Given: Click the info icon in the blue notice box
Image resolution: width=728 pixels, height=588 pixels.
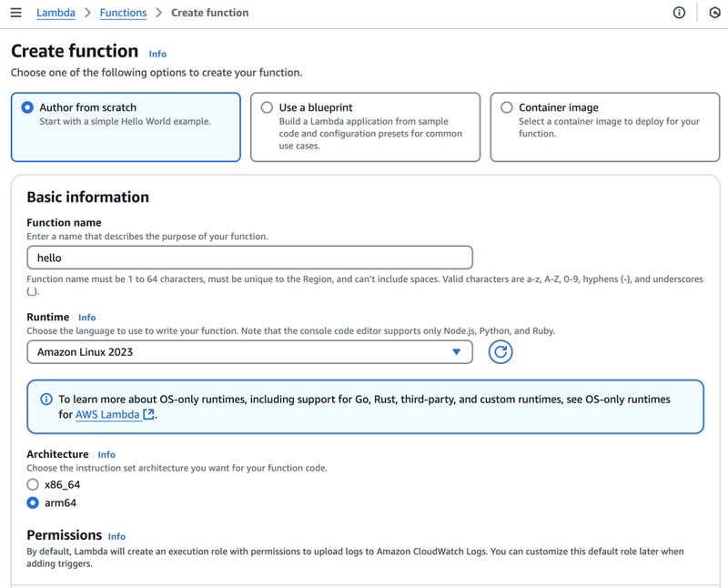Looking at the screenshot, I should tap(46, 400).
